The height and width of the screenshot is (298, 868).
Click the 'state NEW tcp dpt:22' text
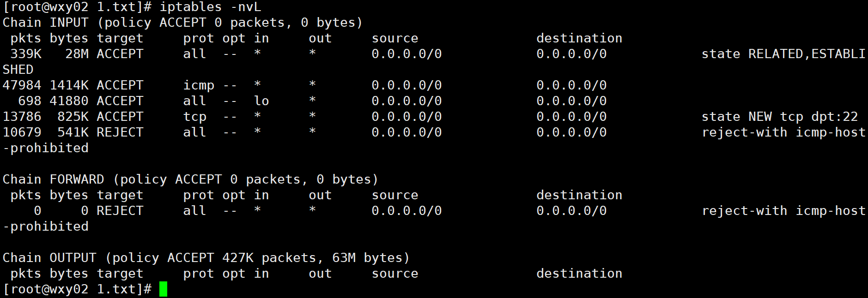779,117
